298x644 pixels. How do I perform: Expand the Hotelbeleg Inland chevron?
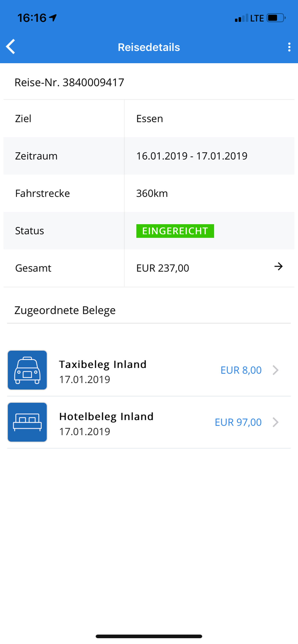click(x=275, y=422)
